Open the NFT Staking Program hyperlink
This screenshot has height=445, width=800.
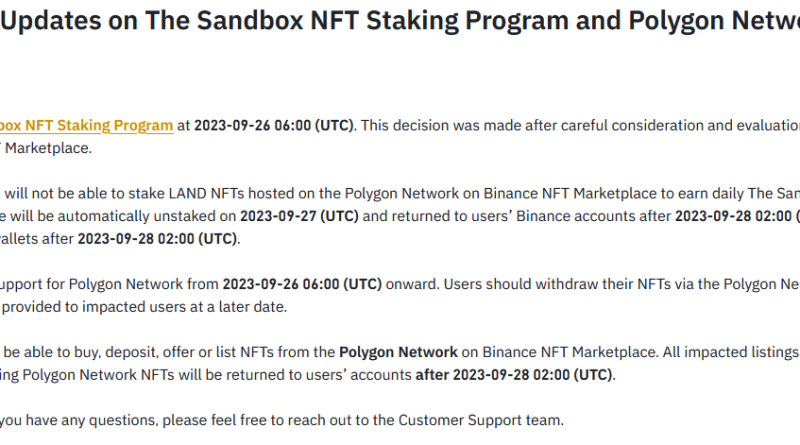(87, 126)
